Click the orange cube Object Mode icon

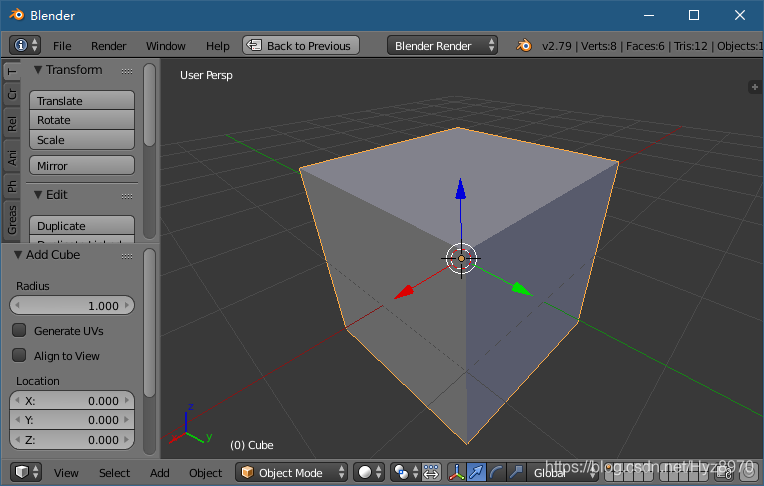[x=248, y=472]
